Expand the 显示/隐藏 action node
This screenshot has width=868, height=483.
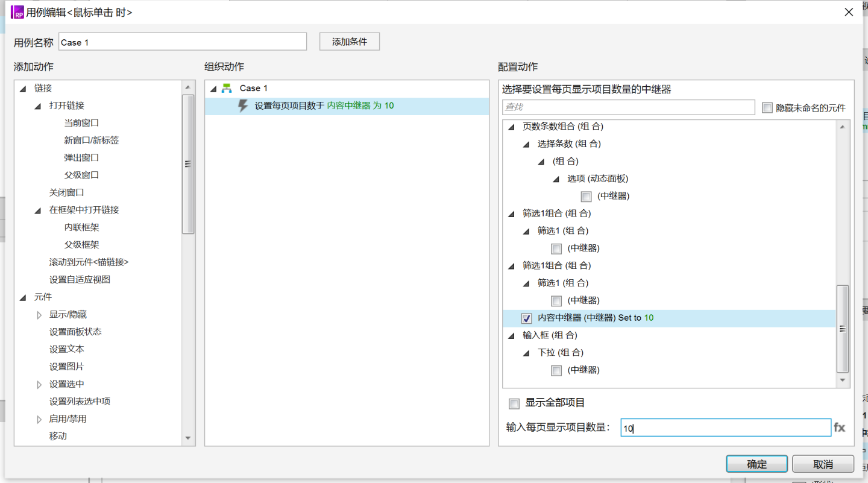pos(39,315)
